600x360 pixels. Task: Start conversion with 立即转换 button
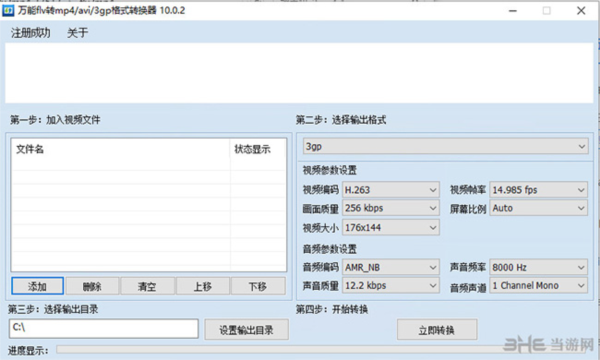click(437, 330)
